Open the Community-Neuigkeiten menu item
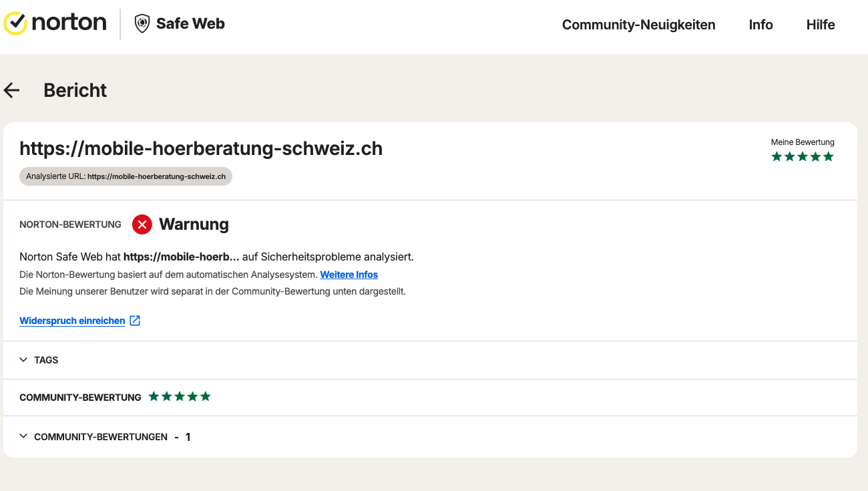The width and height of the screenshot is (868, 491). click(x=638, y=25)
